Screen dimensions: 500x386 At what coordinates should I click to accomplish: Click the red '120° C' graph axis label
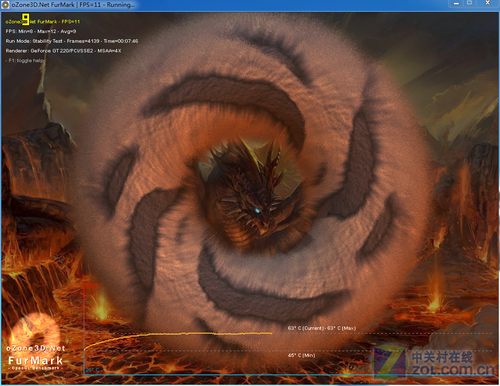(94, 286)
